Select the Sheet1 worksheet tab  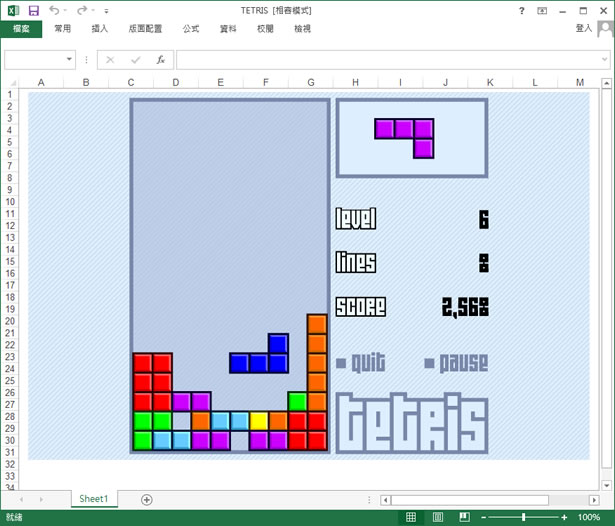point(93,499)
